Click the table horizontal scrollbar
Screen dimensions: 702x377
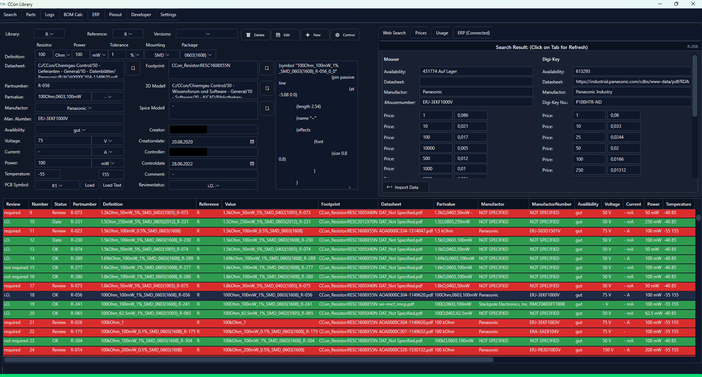point(248,360)
